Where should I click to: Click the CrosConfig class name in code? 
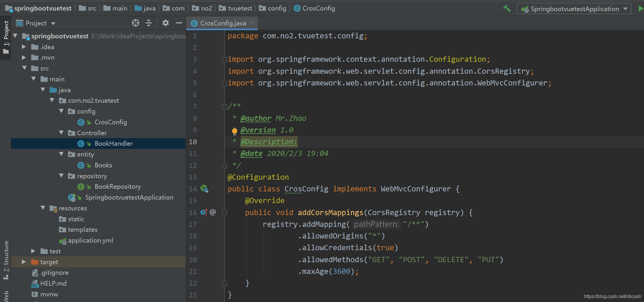point(307,189)
